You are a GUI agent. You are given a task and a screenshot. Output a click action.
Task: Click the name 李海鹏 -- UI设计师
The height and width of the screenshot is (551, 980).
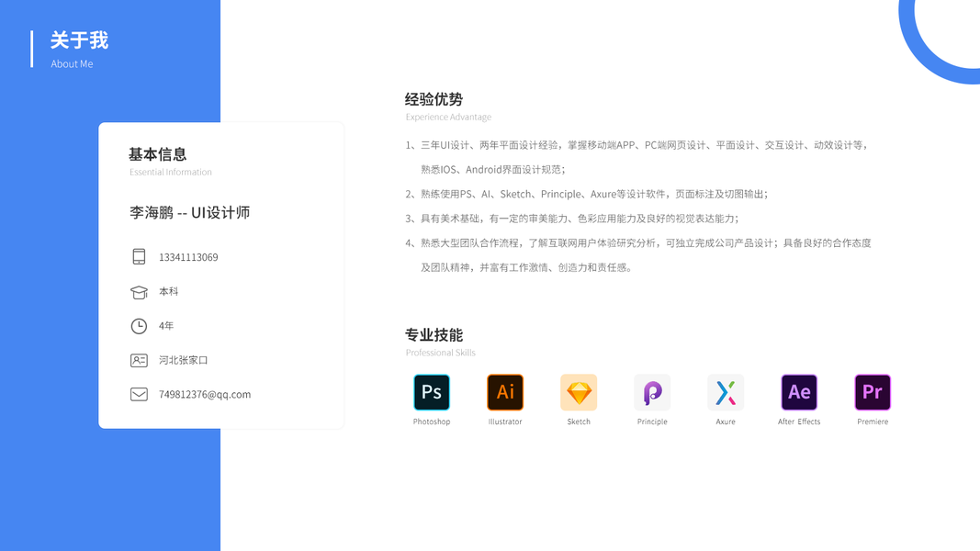(x=190, y=212)
